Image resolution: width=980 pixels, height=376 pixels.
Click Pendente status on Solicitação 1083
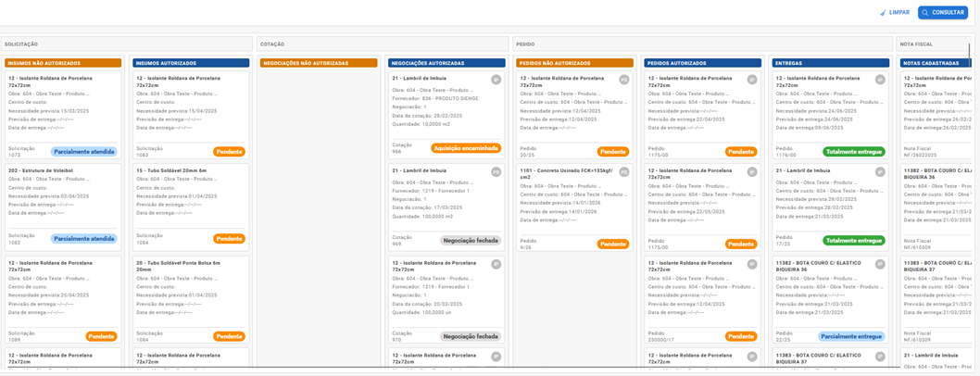[x=230, y=151]
